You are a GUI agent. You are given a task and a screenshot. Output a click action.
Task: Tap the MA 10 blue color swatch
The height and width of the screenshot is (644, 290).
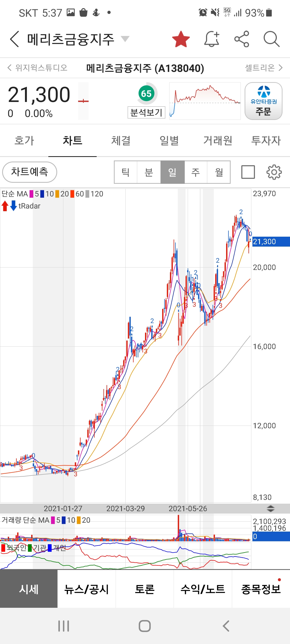point(42,194)
